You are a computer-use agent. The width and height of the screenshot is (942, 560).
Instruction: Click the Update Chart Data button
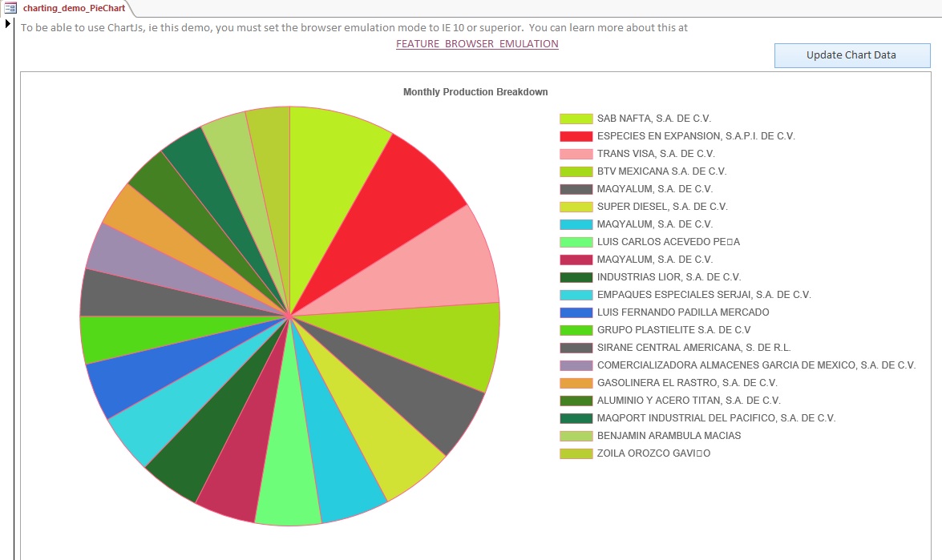[852, 55]
